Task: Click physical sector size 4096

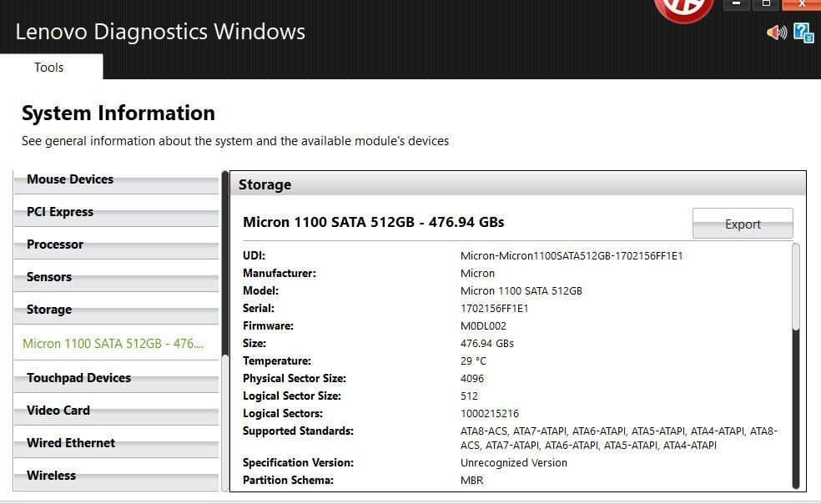Action: [x=472, y=378]
